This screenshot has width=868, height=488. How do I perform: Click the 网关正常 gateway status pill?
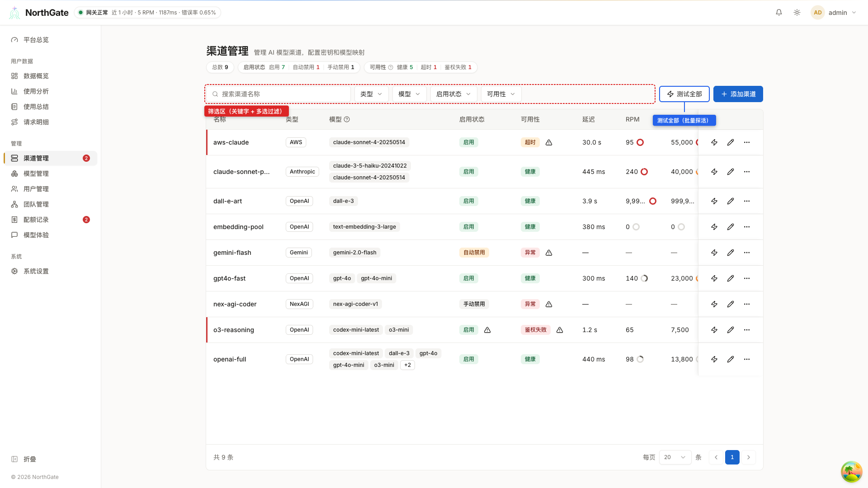(147, 13)
